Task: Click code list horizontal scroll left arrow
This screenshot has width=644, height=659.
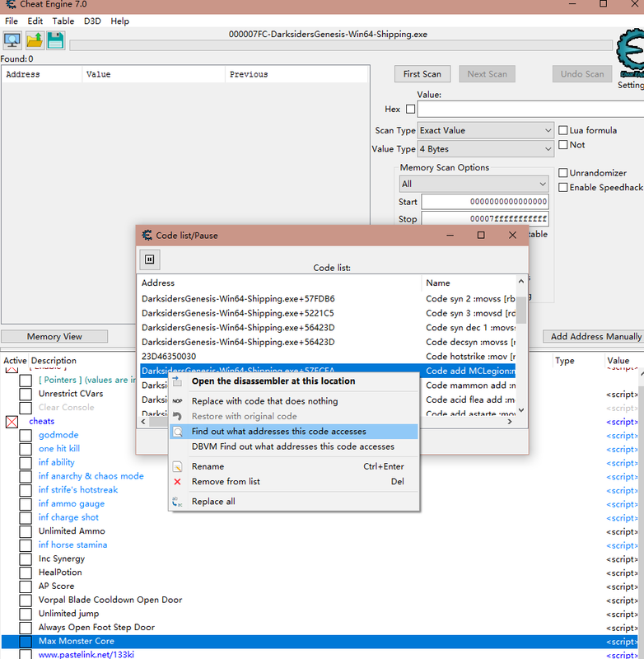Action: click(x=143, y=422)
